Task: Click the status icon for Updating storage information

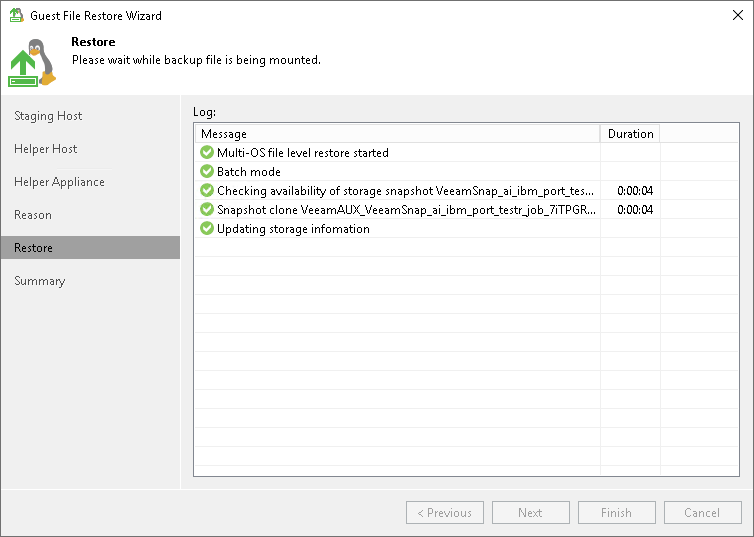Action: [x=207, y=229]
